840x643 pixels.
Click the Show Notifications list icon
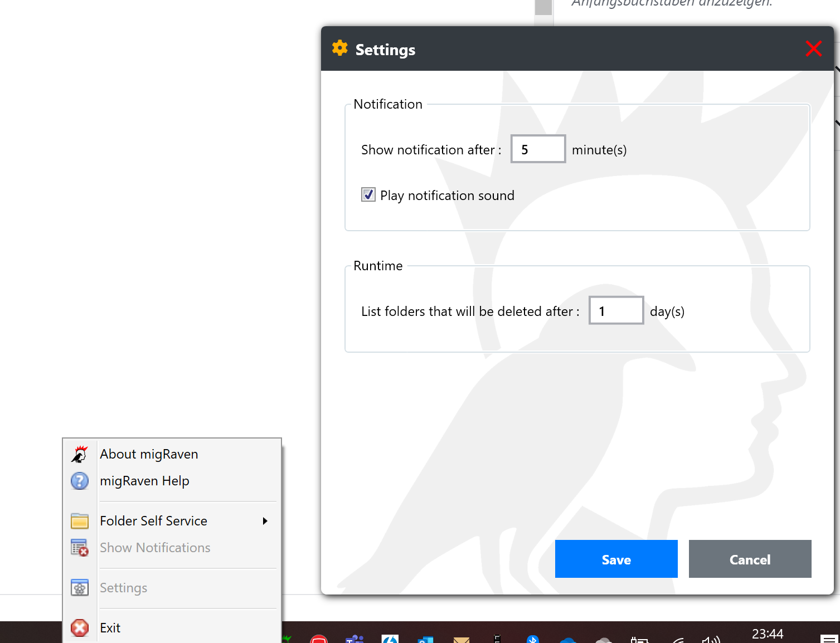[80, 548]
